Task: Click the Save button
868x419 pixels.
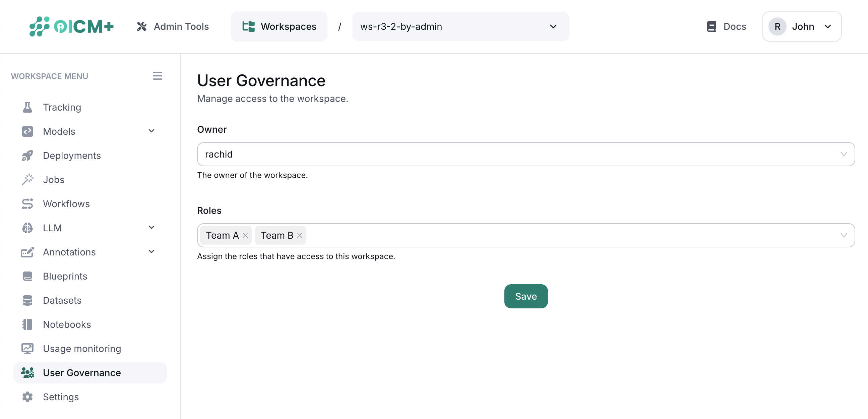Action: click(x=525, y=296)
